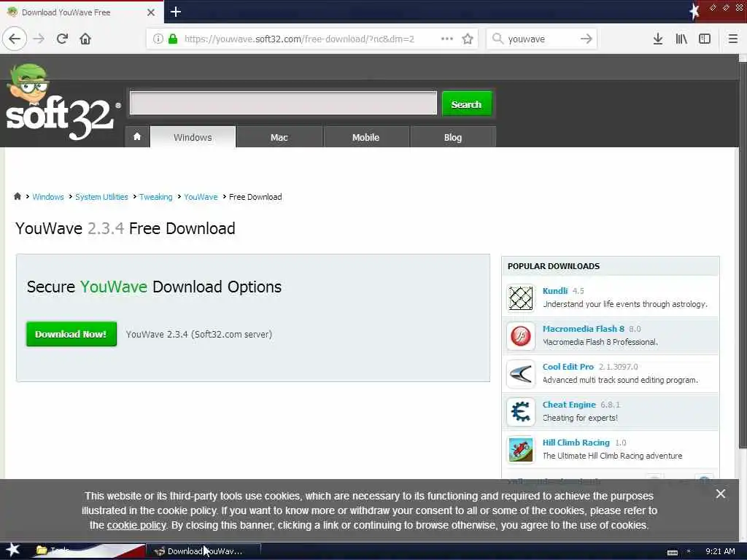This screenshot has width=747, height=560.
Task: Click the keyboard icon in system tray
Action: pos(672,552)
